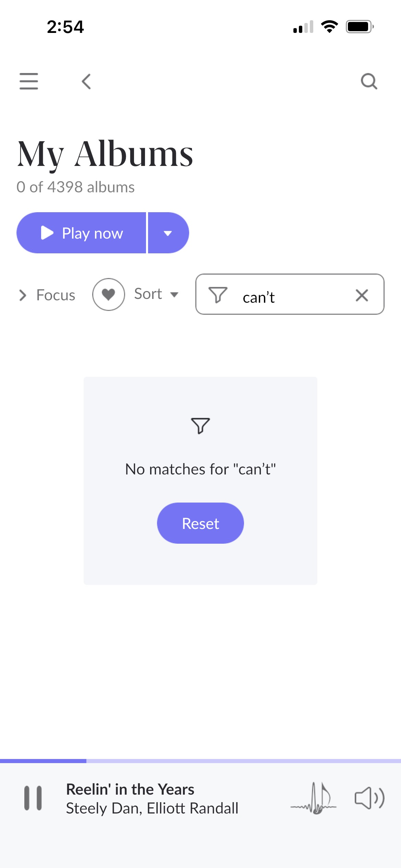Pause the currently playing track
Image resolution: width=401 pixels, height=868 pixels.
coord(33,798)
